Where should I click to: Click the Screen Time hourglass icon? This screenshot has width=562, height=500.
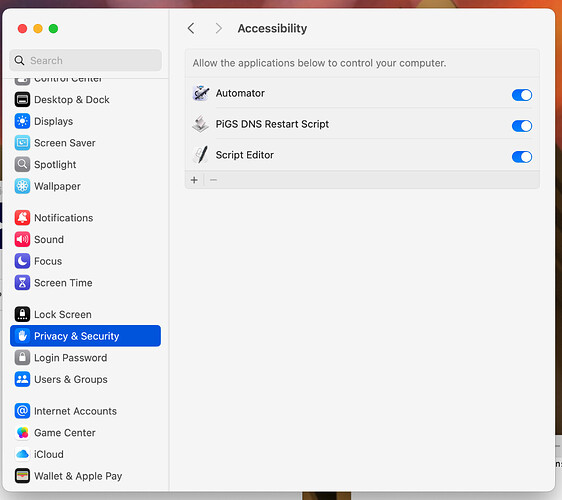tap(22, 283)
